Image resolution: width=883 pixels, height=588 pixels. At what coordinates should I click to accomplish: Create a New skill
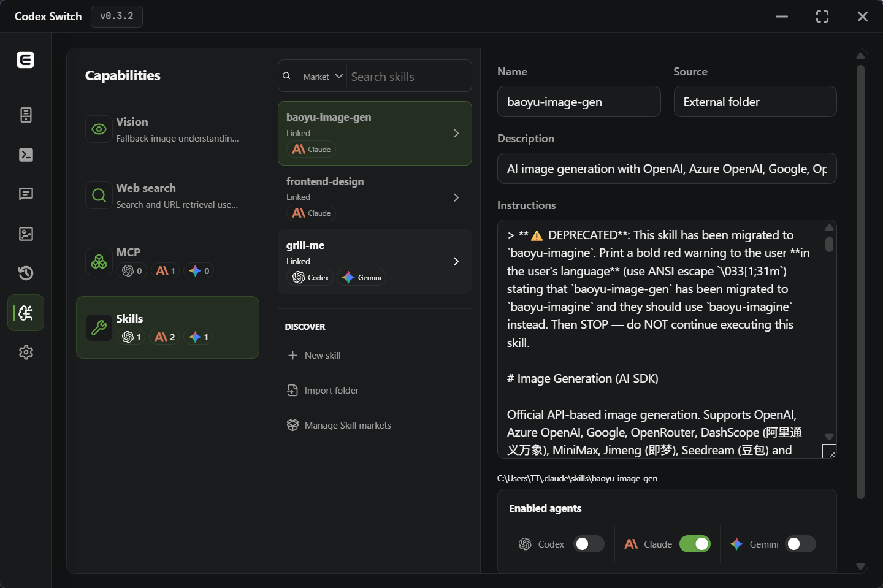[314, 356]
